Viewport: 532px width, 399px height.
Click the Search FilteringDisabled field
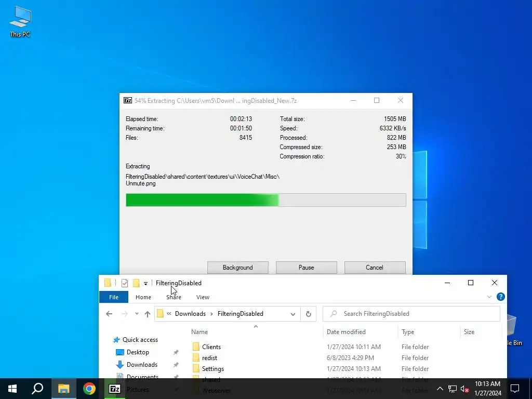pyautogui.click(x=411, y=313)
